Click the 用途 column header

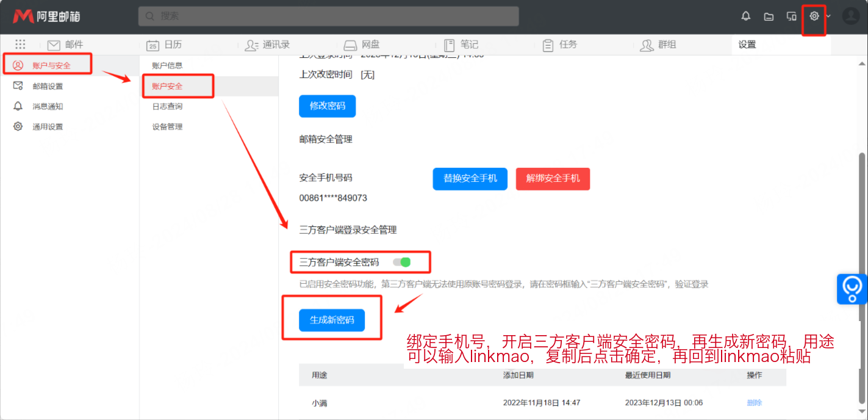tap(319, 375)
